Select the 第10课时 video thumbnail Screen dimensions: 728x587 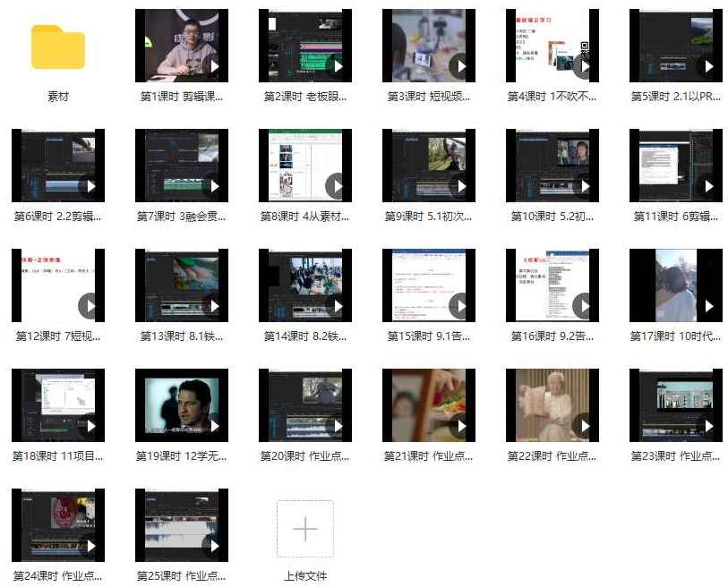[x=552, y=166]
